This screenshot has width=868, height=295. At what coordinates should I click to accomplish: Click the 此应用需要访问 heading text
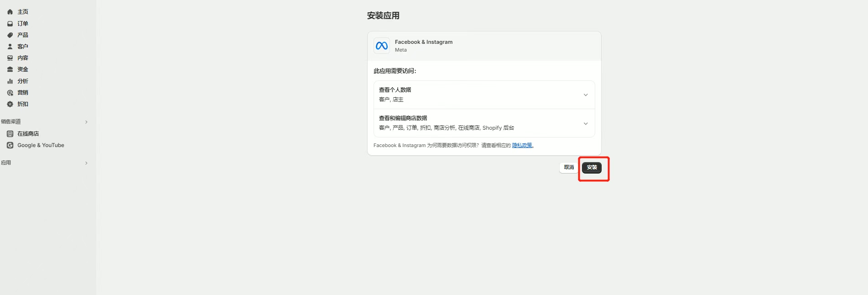[395, 71]
